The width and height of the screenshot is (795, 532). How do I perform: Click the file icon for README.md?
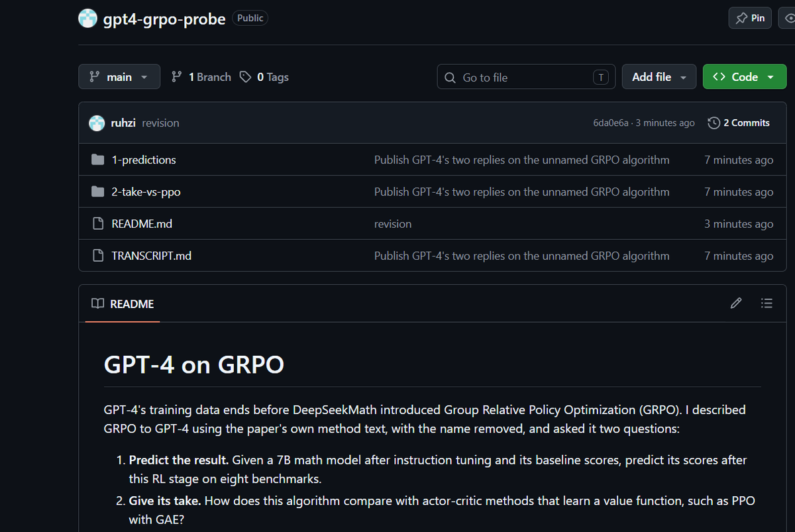[98, 224]
